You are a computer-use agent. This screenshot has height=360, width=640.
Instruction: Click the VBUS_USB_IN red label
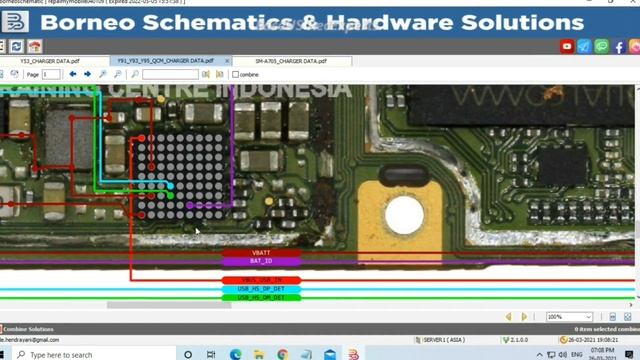click(x=261, y=280)
